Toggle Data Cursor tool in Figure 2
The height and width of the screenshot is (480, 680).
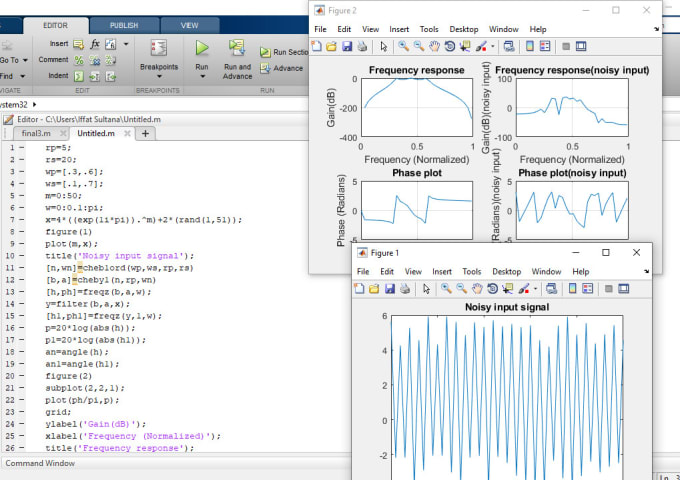tap(465, 46)
